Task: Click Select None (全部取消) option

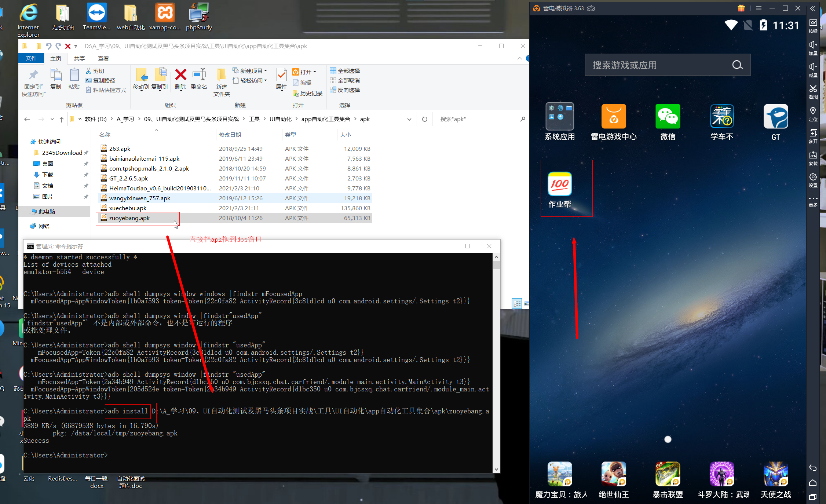Action: tap(345, 80)
